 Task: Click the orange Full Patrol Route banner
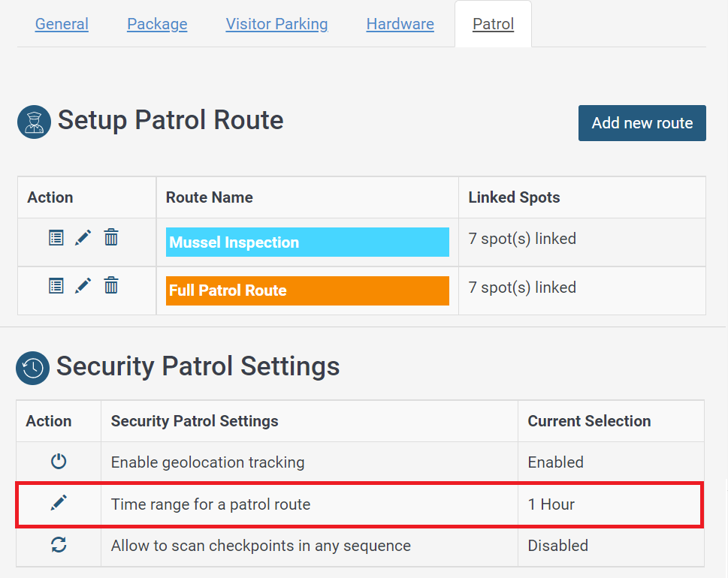307,291
